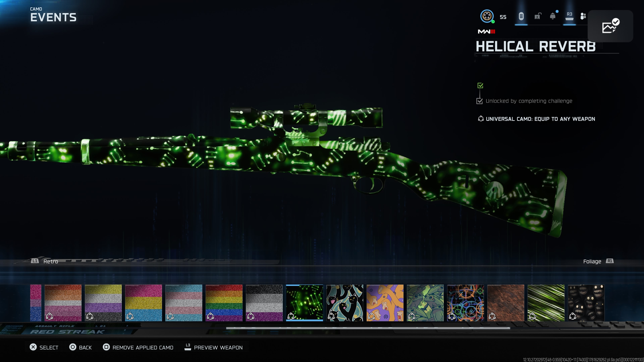Click the screenshot saved notification

tap(610, 26)
